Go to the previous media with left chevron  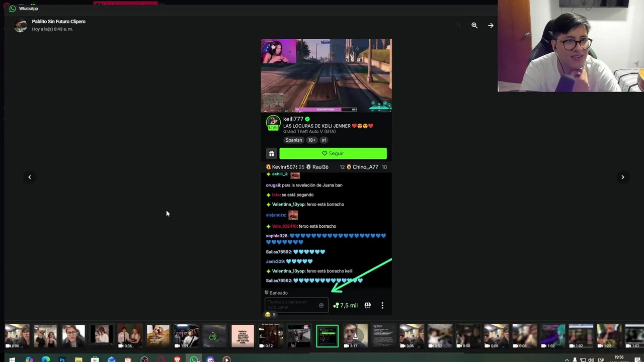[30, 177]
